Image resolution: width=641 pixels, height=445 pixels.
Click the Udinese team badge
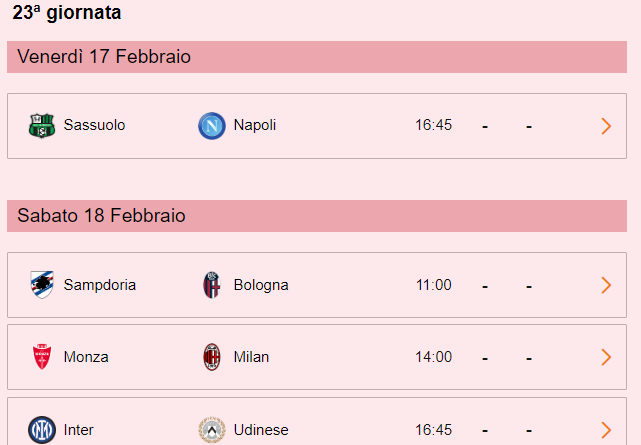(x=212, y=430)
